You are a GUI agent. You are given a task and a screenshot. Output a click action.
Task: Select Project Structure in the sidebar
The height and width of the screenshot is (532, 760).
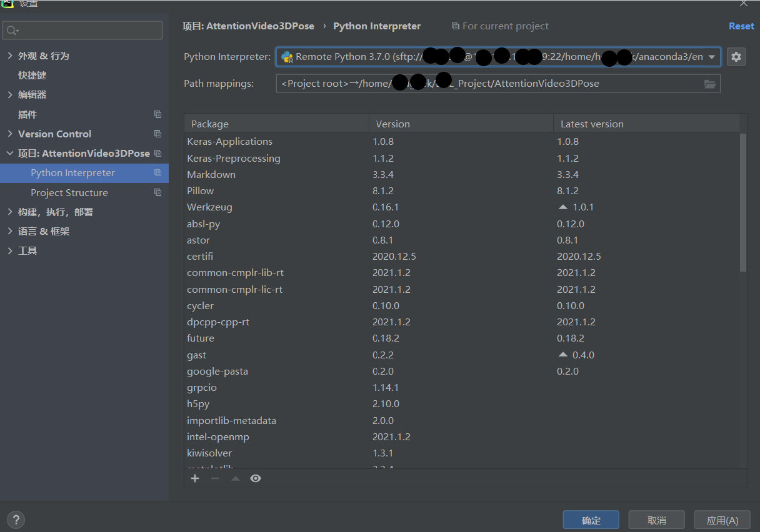[x=84, y=192]
